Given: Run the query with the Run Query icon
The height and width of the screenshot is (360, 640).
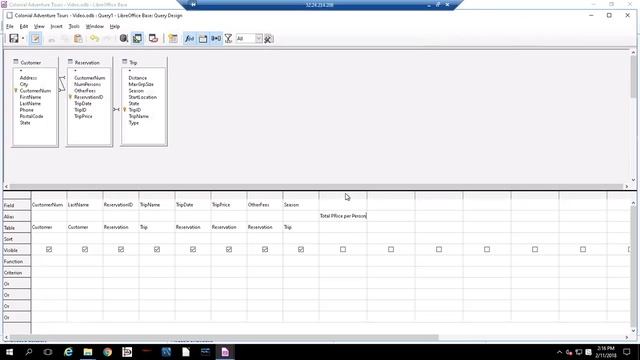Looking at the screenshot, I should pos(124,38).
